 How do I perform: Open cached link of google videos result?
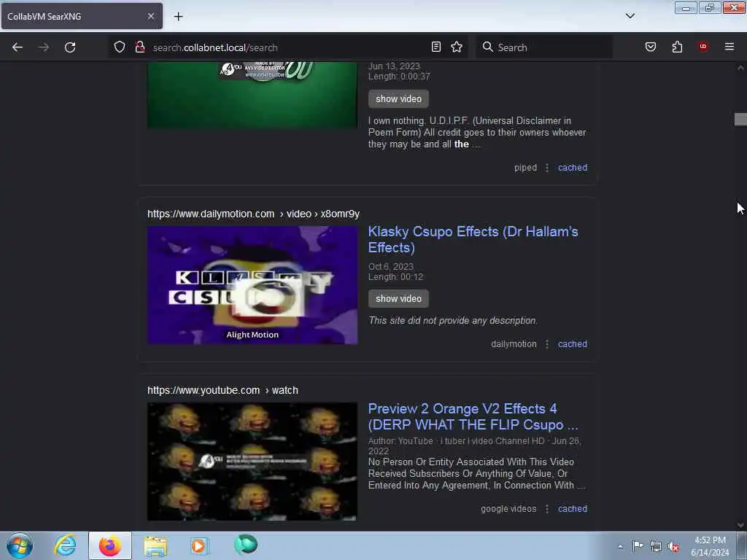coord(573,508)
